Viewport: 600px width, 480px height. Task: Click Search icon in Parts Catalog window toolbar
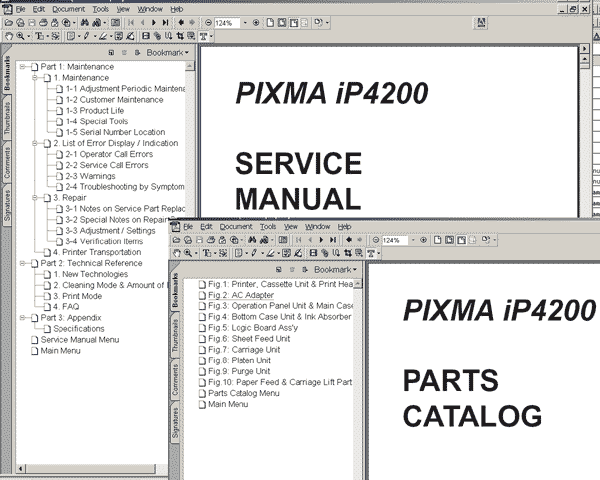(264, 240)
